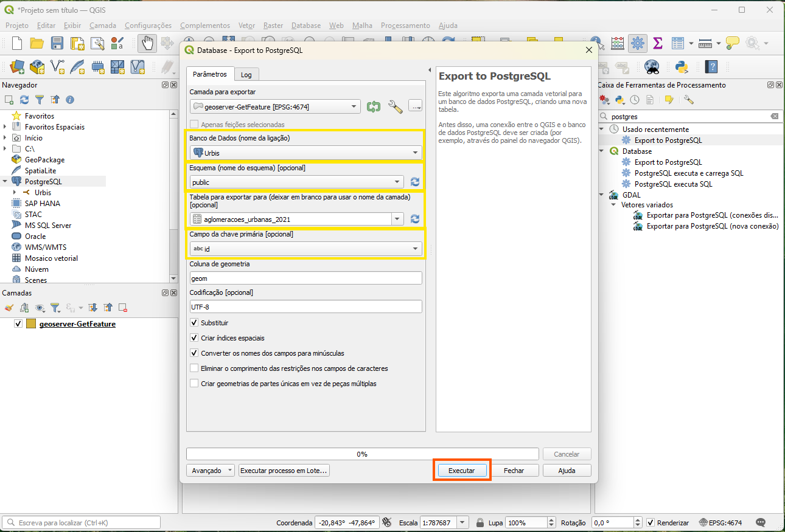Open the wrench advanced options for input layer
This screenshot has width=785, height=532.
pos(396,107)
